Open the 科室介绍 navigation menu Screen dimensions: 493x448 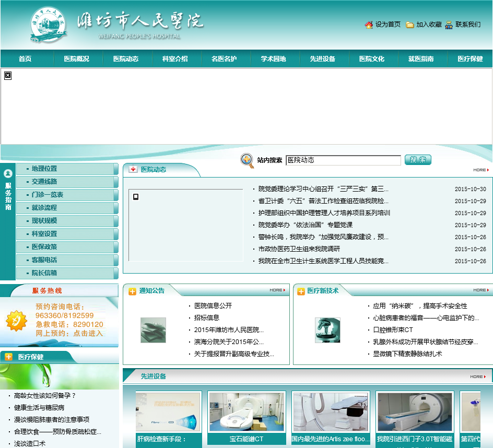[175, 59]
